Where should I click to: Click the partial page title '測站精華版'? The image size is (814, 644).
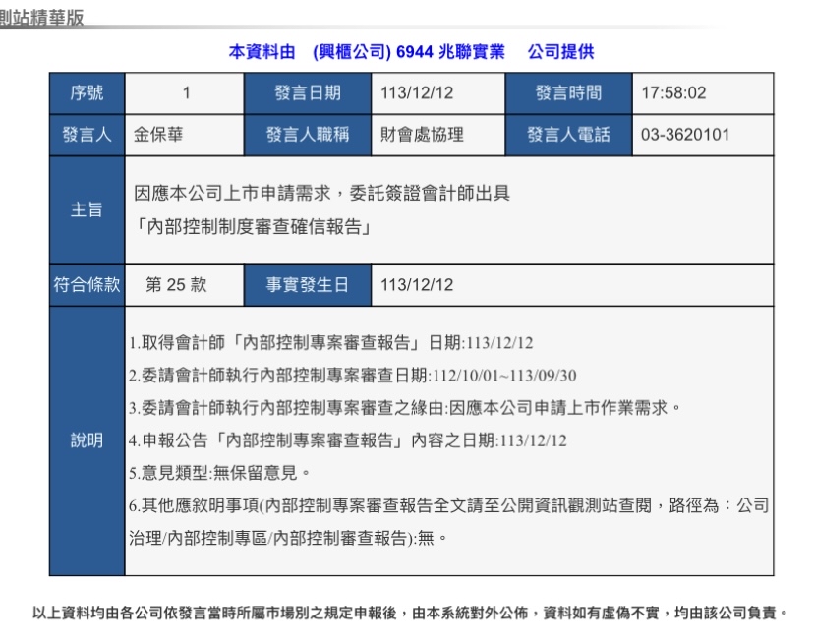[x=41, y=18]
